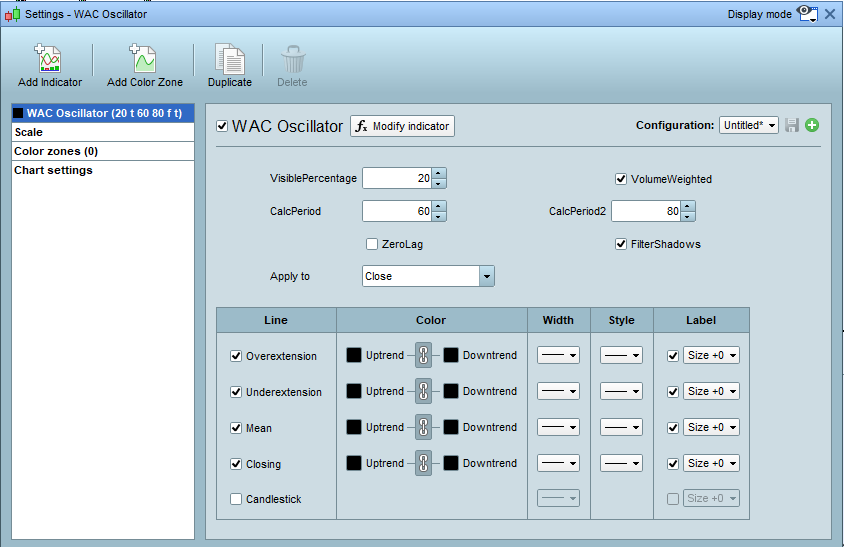Click the CalcPeriod2 value field

[x=646, y=211]
